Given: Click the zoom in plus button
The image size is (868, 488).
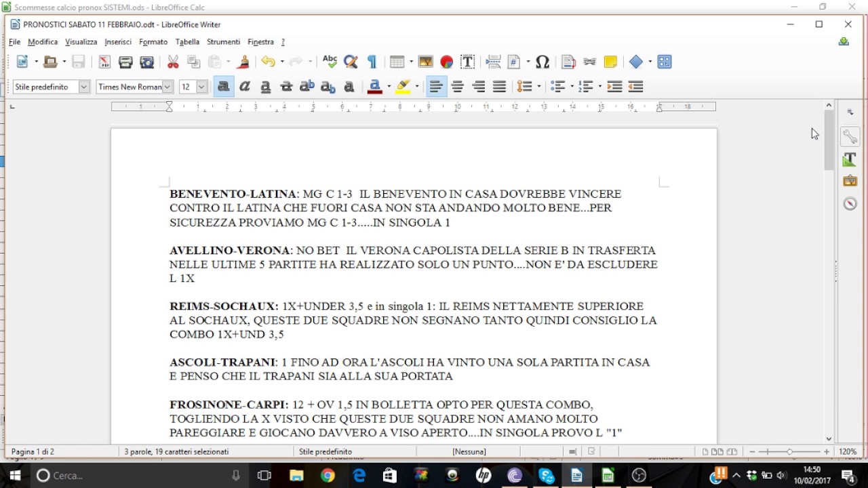Looking at the screenshot, I should [x=827, y=451].
